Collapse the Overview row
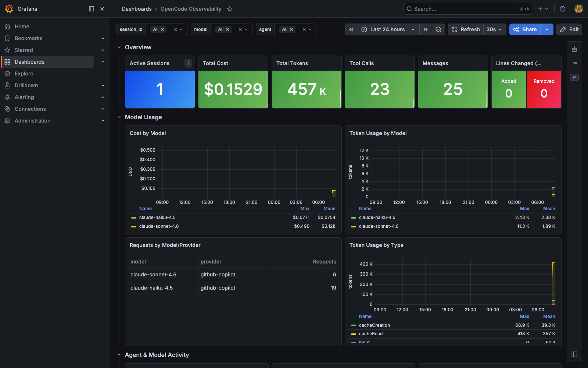The image size is (588, 368). (x=119, y=47)
